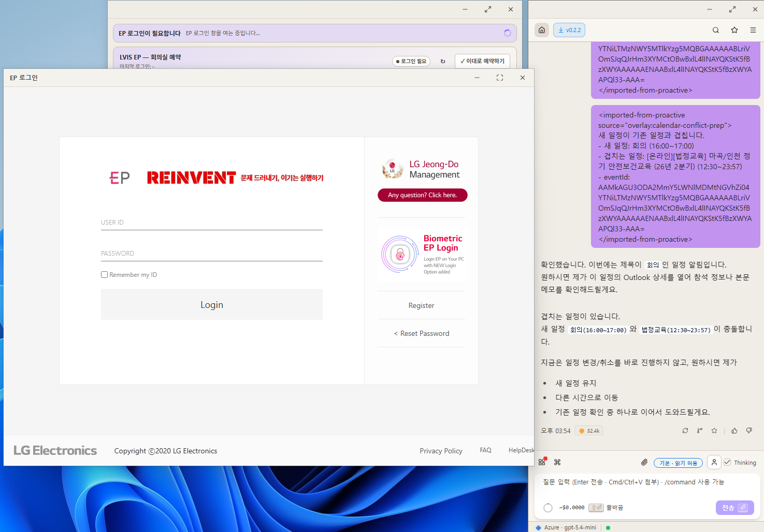Viewport: 764px width, 532px height.
Task: Open the home icon in the chat panel
Action: point(542,30)
